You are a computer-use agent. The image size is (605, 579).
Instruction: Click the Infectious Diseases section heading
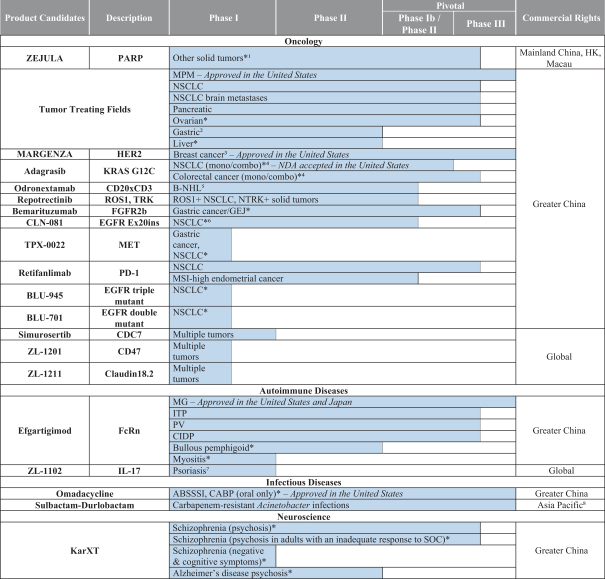[x=302, y=480]
